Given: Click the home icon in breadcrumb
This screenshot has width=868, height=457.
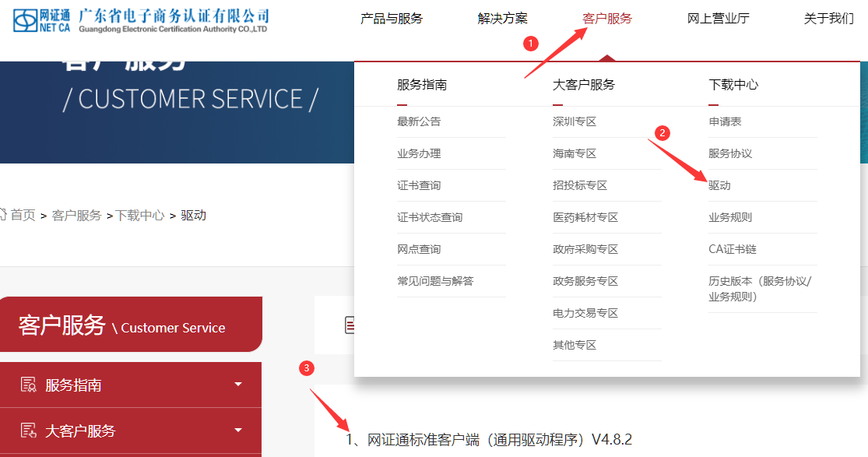Looking at the screenshot, I should (2, 215).
